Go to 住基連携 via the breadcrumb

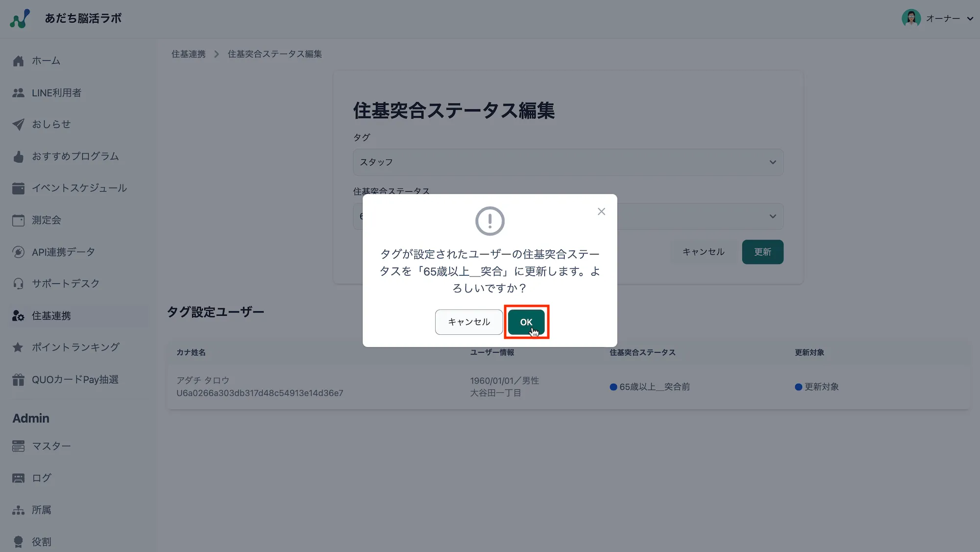click(x=188, y=54)
